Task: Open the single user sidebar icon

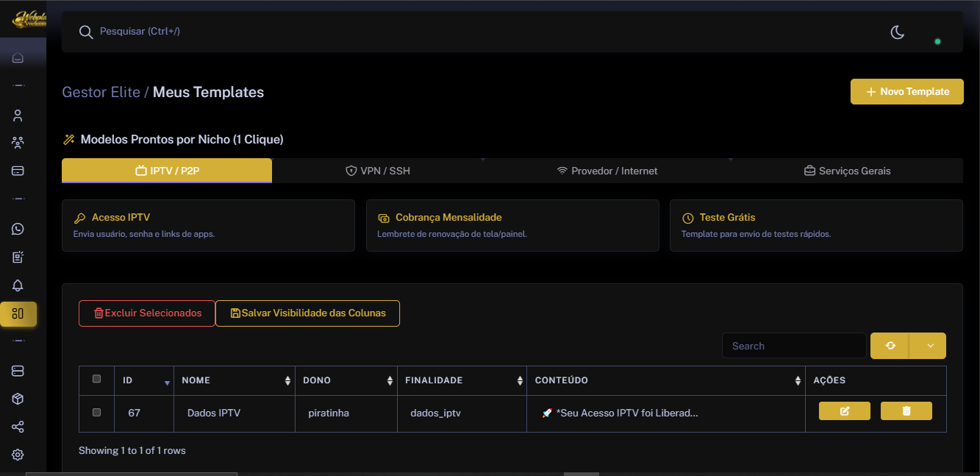Action: [18, 116]
